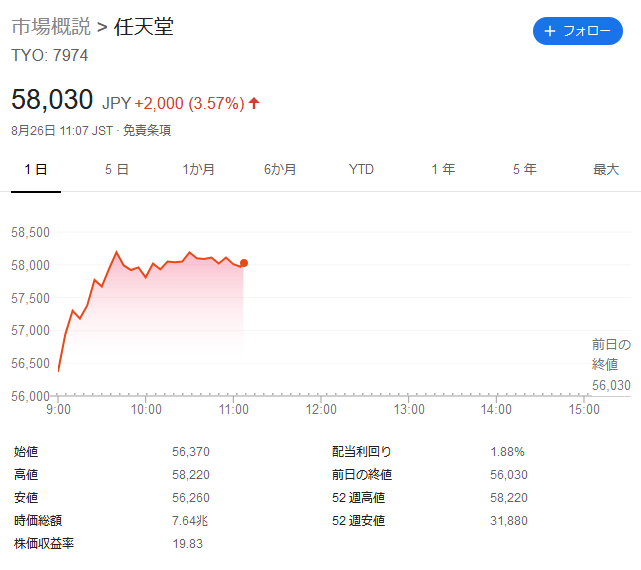Click the 57,000 price axis label
The height and width of the screenshot is (570, 641).
[x=30, y=330]
